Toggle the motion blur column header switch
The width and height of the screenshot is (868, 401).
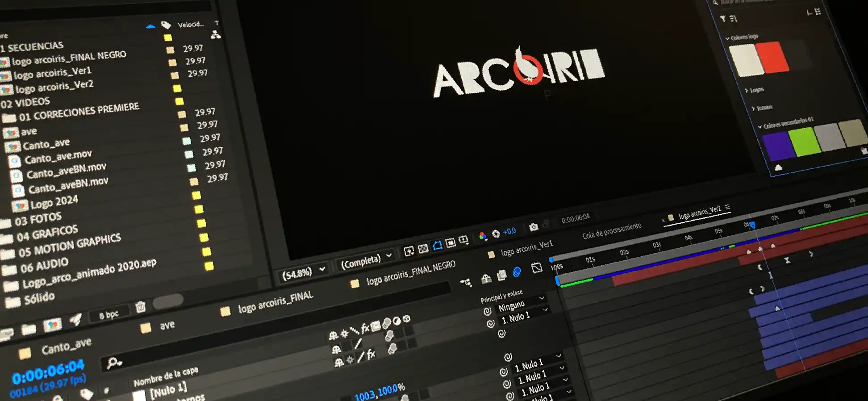(387, 322)
